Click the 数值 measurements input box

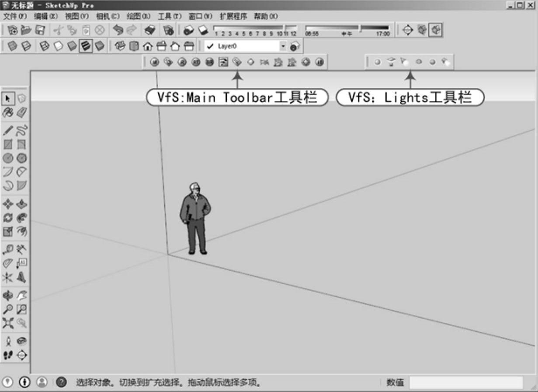(x=466, y=383)
